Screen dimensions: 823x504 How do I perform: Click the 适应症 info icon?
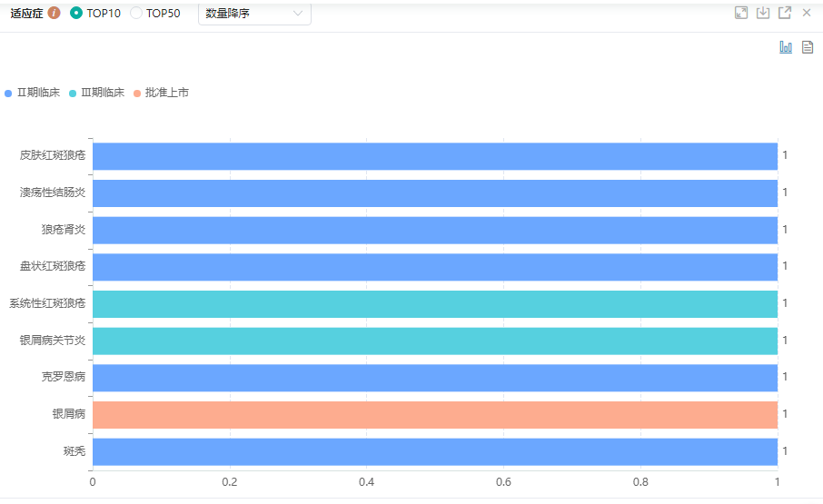(x=55, y=13)
